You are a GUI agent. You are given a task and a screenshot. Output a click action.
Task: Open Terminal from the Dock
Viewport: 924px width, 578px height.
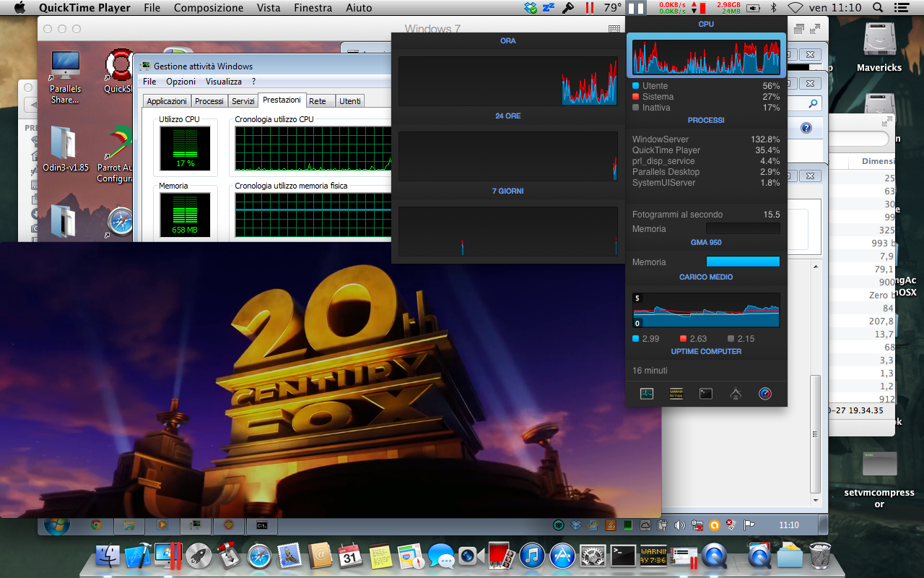click(623, 555)
